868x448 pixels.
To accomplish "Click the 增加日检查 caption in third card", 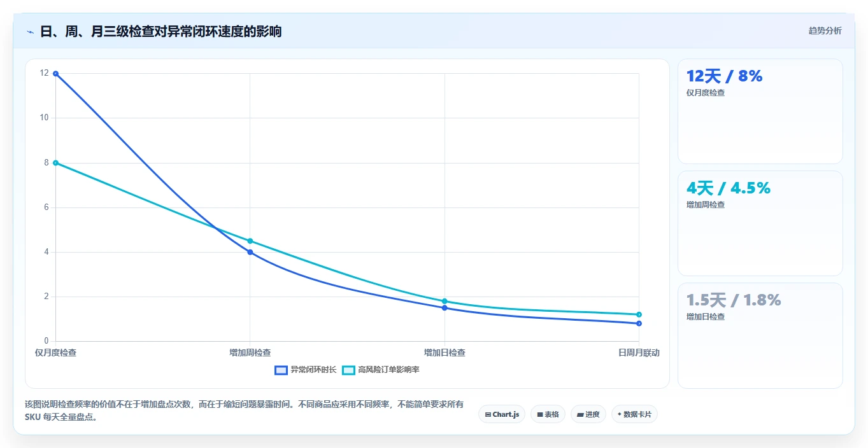I will 706,317.
